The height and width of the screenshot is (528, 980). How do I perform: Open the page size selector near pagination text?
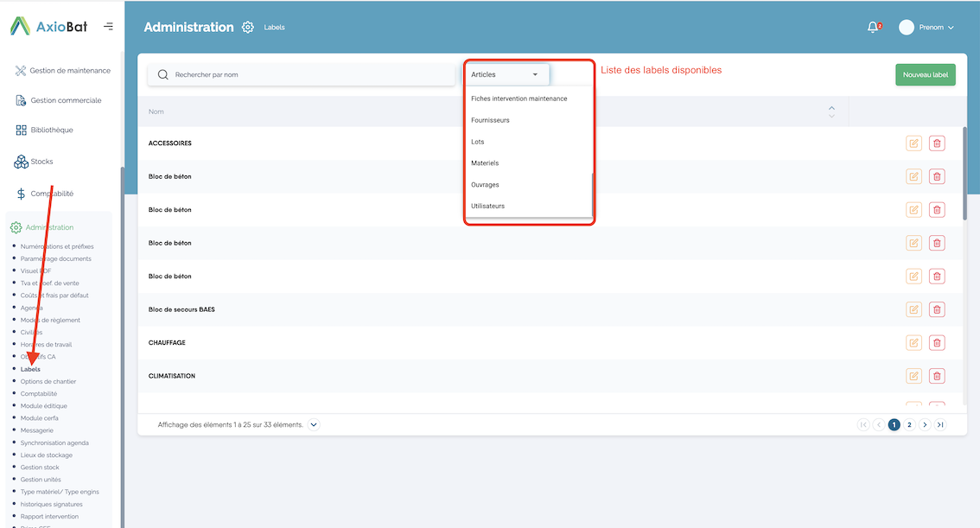tap(314, 424)
